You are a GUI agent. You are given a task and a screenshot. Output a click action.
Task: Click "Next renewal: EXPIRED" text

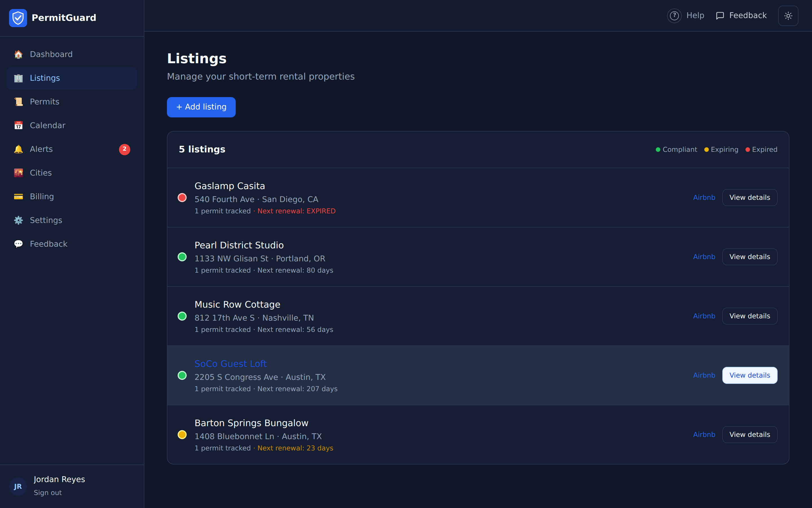click(x=297, y=211)
